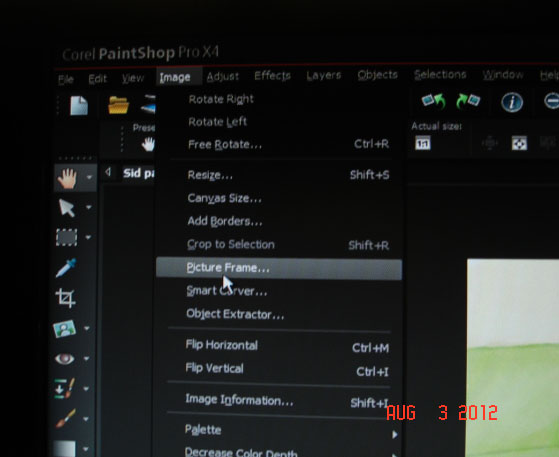The width and height of the screenshot is (559, 457).
Task: Select the Pan hand tool
Action: (67, 178)
